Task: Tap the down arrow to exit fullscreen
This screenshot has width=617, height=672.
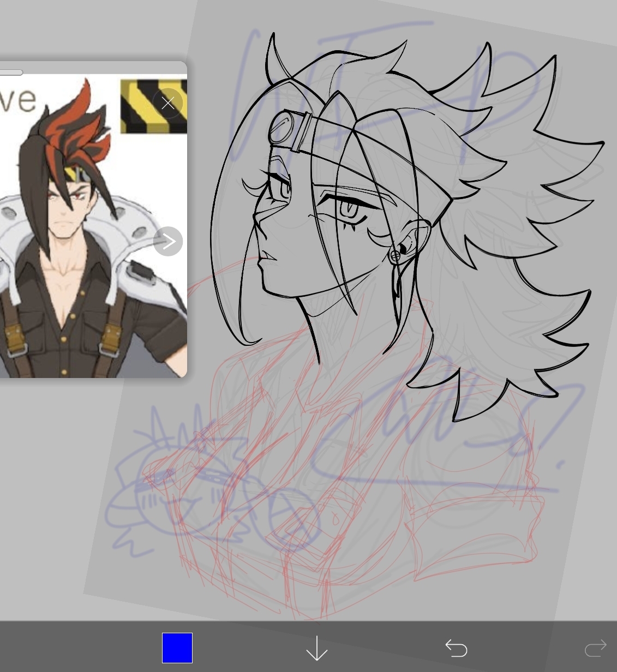Action: [x=316, y=648]
